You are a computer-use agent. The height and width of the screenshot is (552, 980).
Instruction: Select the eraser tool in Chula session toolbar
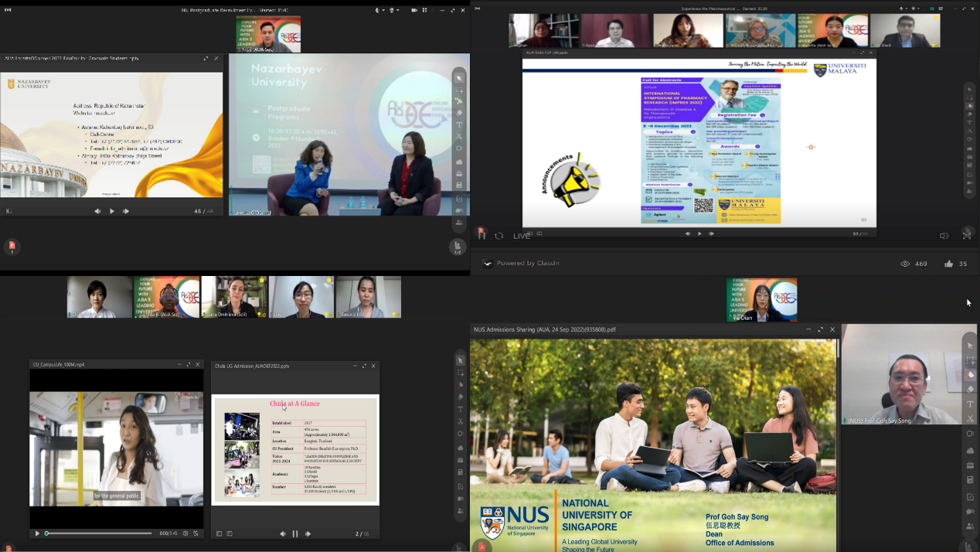click(x=461, y=384)
